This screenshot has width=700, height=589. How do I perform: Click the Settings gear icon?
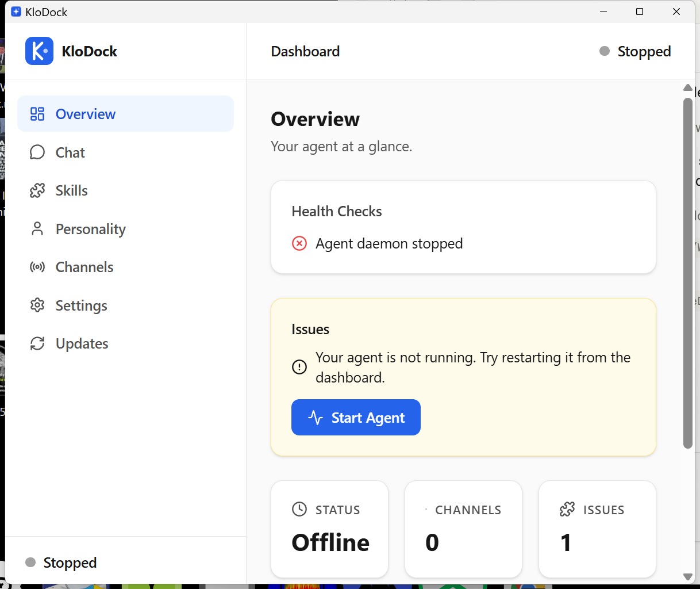point(37,305)
